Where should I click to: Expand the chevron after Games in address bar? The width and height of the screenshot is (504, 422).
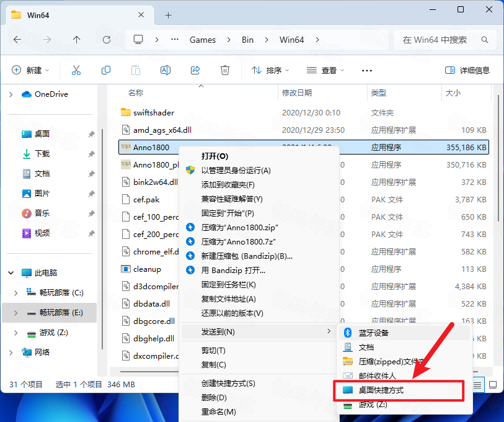click(x=229, y=40)
